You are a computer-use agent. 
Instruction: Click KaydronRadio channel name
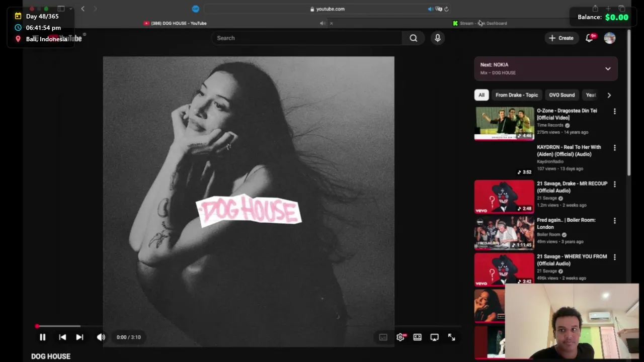point(550,162)
